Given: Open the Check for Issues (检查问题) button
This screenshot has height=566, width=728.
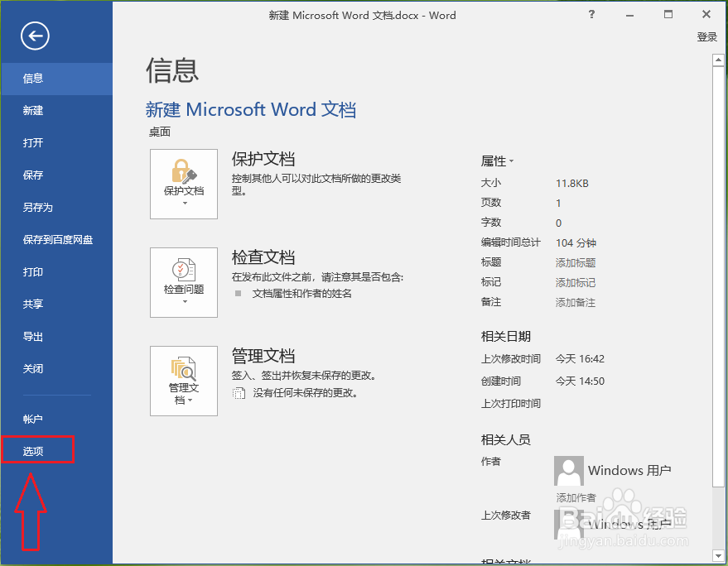Looking at the screenshot, I should [184, 282].
